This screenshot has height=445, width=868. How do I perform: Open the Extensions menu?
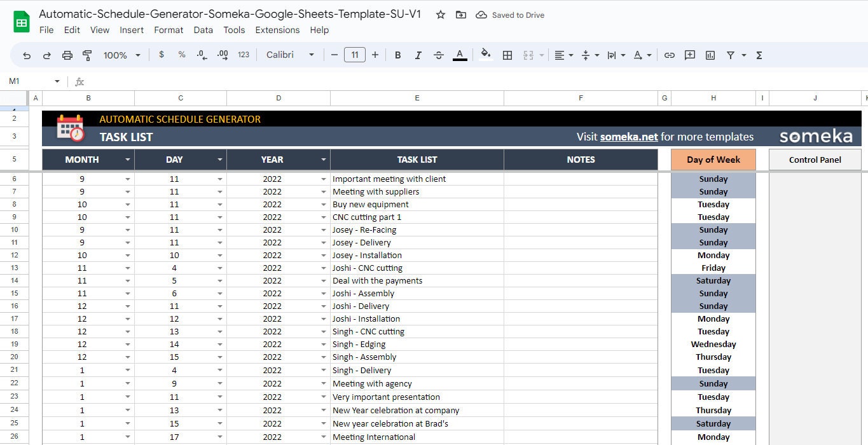pyautogui.click(x=277, y=30)
